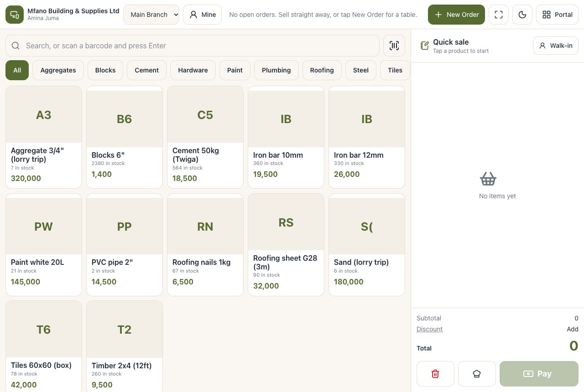Open the barcode scanner icon
Viewport: 584px width, 392px height.
[x=394, y=46]
